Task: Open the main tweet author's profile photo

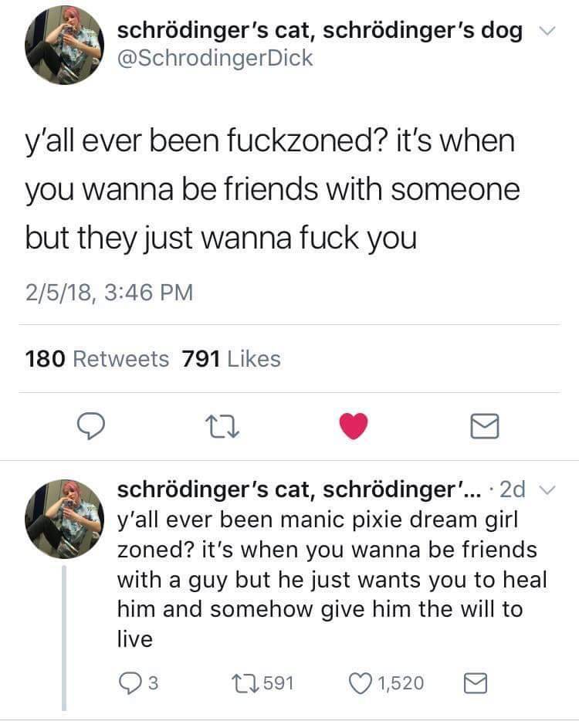Action: click(64, 45)
